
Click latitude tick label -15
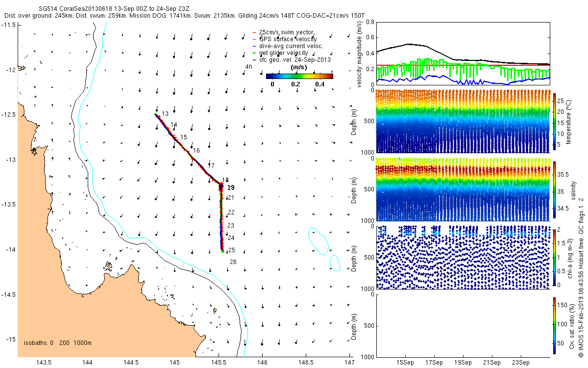[x=11, y=339]
